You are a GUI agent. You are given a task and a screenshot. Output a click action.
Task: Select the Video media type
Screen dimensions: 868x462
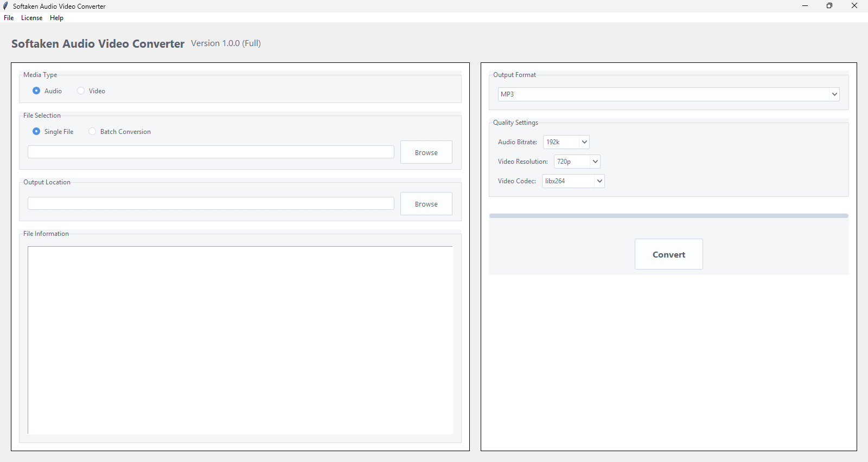tap(81, 91)
